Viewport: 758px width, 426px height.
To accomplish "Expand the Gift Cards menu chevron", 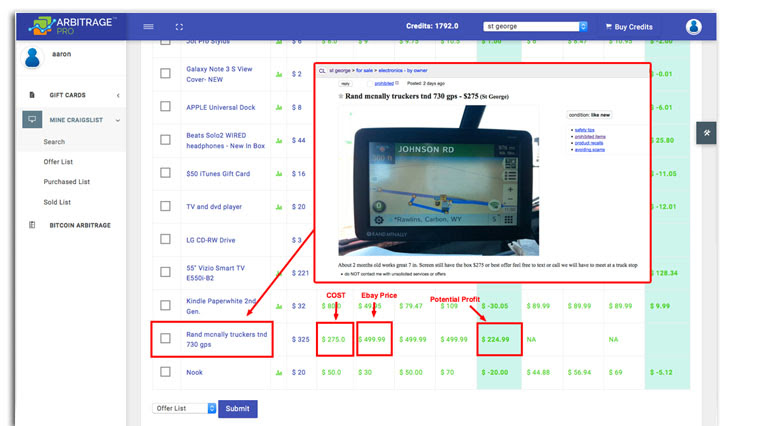I will coord(118,96).
